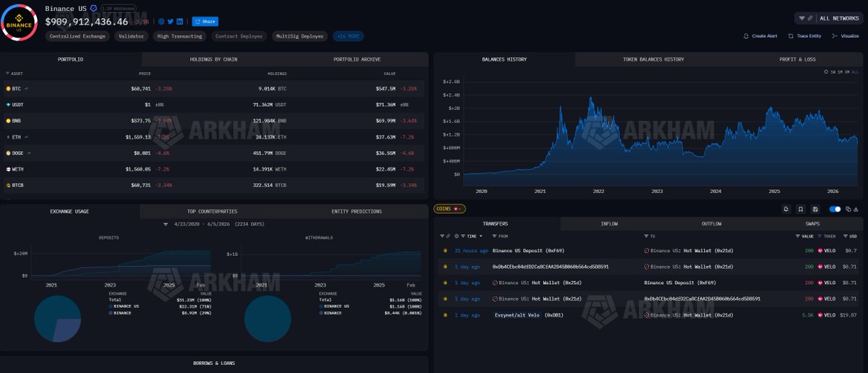Click the transfers bookmark icon
The height and width of the screenshot is (373, 868).
click(x=801, y=210)
